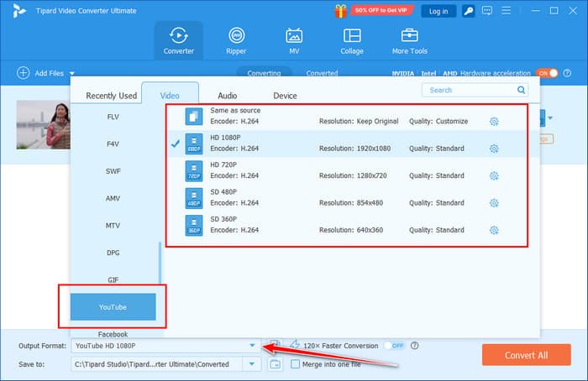
Task: Open the Ripper module
Action: [x=236, y=40]
